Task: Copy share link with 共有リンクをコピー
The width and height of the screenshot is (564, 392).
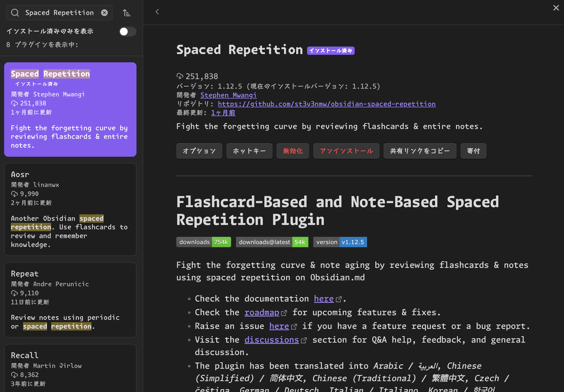Action: click(420, 151)
